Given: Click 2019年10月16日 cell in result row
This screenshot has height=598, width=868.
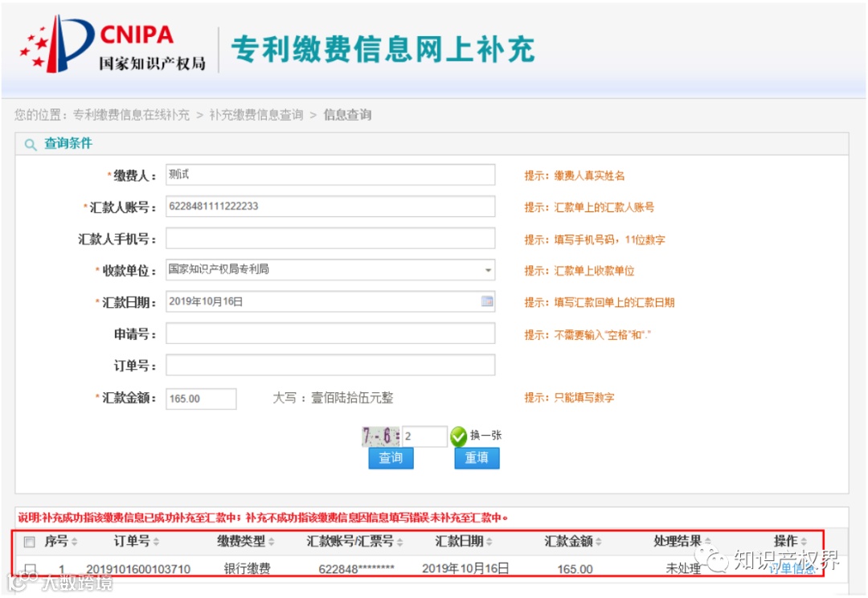Looking at the screenshot, I should coord(465,568).
